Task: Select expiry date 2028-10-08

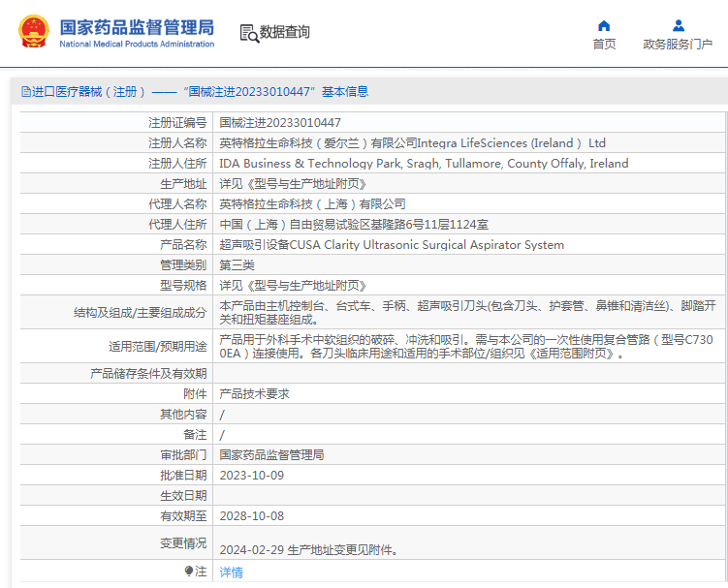Action: coord(252,516)
